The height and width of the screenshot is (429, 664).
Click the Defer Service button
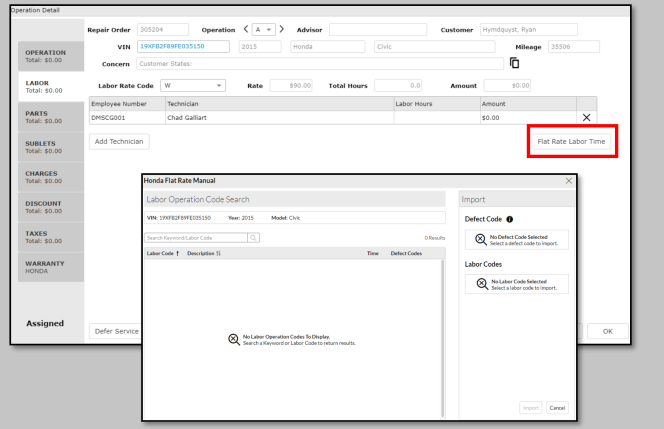tap(113, 330)
